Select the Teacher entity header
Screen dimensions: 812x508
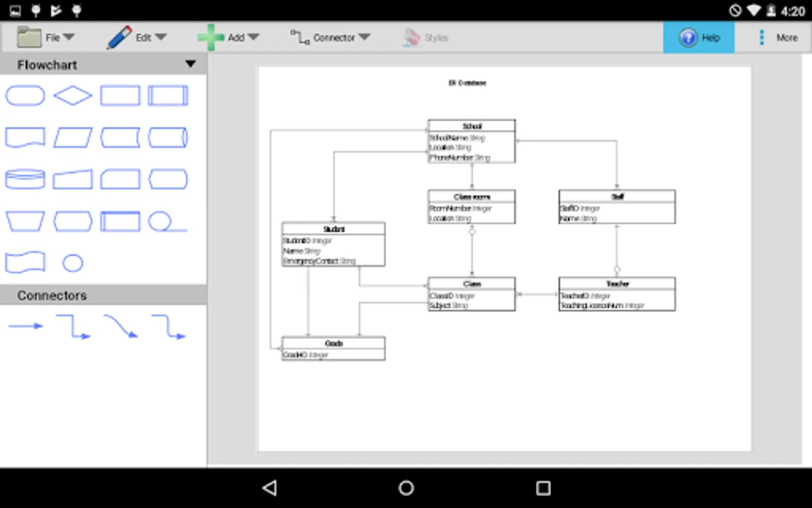click(617, 283)
